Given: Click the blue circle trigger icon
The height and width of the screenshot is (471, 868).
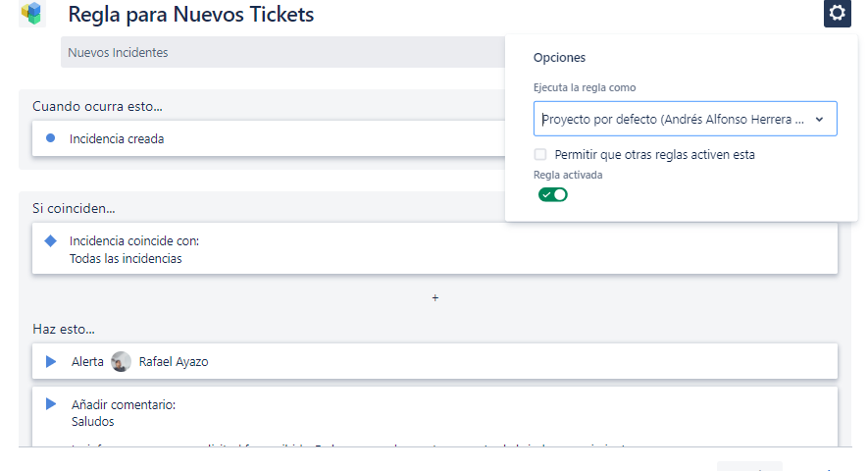Looking at the screenshot, I should coord(50,138).
